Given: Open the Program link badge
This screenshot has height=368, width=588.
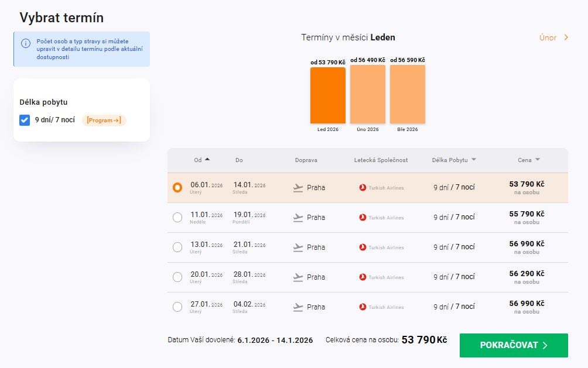Looking at the screenshot, I should click(x=104, y=120).
